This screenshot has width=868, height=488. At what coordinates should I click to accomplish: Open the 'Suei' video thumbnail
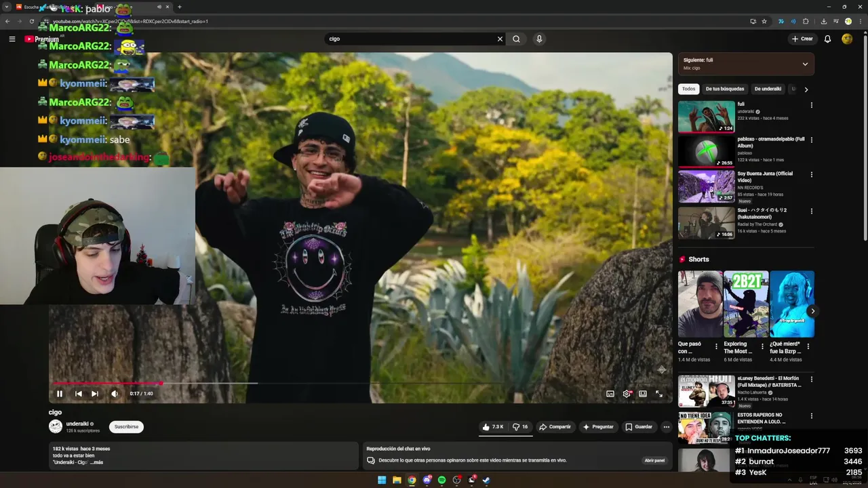pyautogui.click(x=706, y=222)
